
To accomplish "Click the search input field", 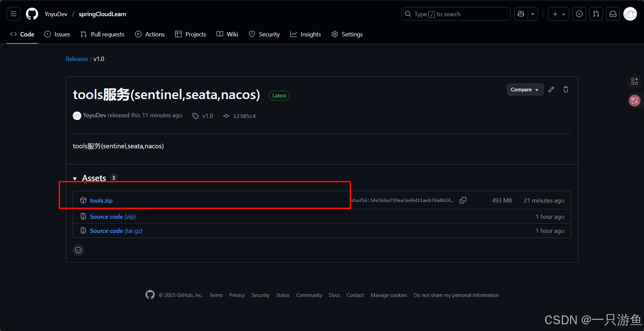I will click(456, 14).
